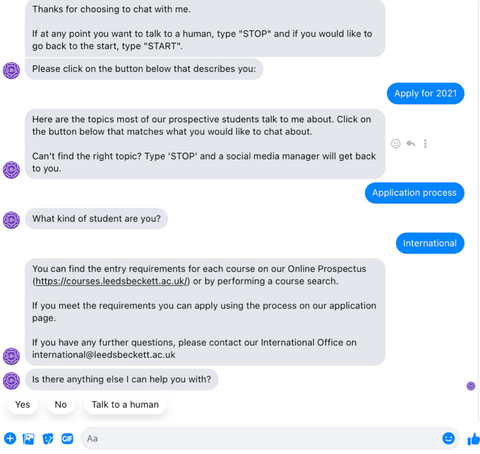Reply to message using arrow icon

411,144
